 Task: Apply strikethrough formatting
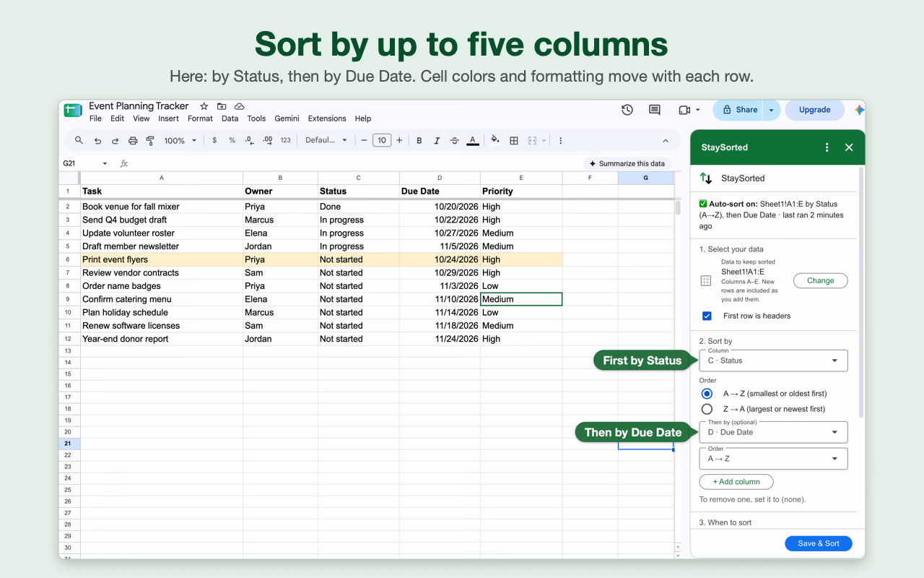pos(454,140)
